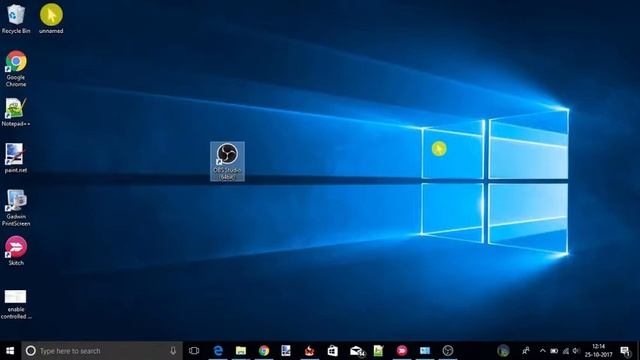640x360 pixels.
Task: Select the Notepad++ desktop shortcut
Action: pyautogui.click(x=16, y=112)
